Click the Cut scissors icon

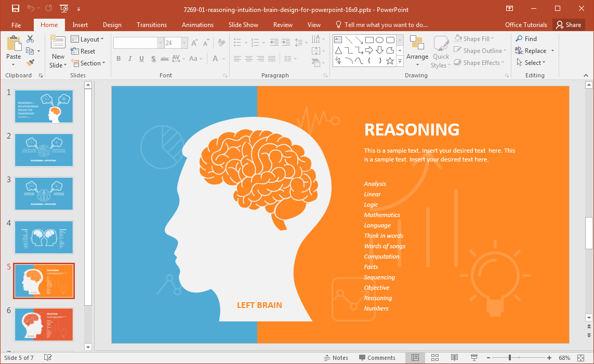tap(30, 39)
